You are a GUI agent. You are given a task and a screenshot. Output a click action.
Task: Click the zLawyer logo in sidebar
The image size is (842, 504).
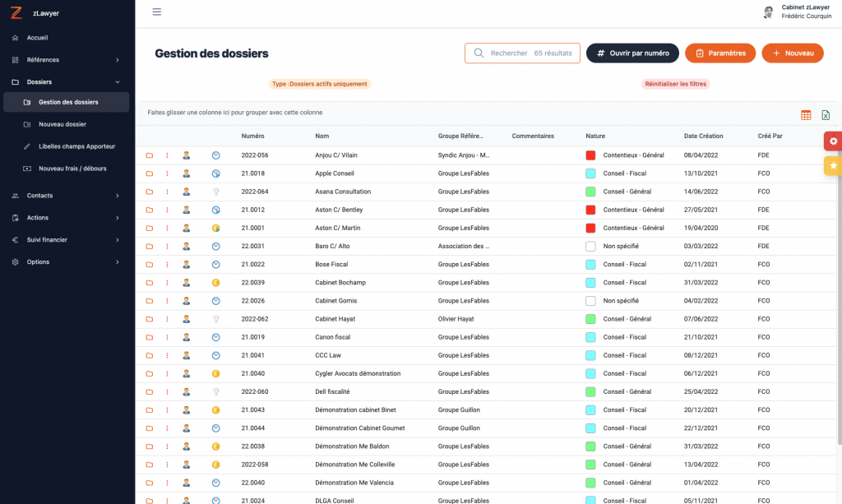16,13
